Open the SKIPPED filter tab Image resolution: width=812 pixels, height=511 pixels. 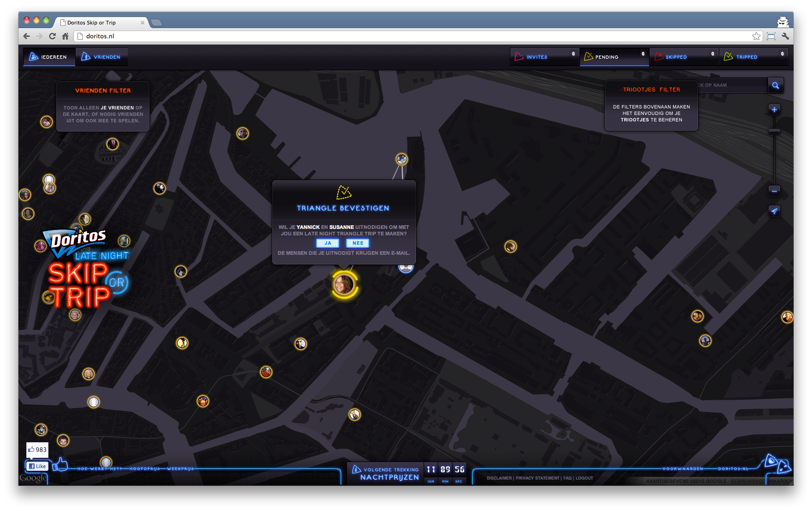click(684, 57)
